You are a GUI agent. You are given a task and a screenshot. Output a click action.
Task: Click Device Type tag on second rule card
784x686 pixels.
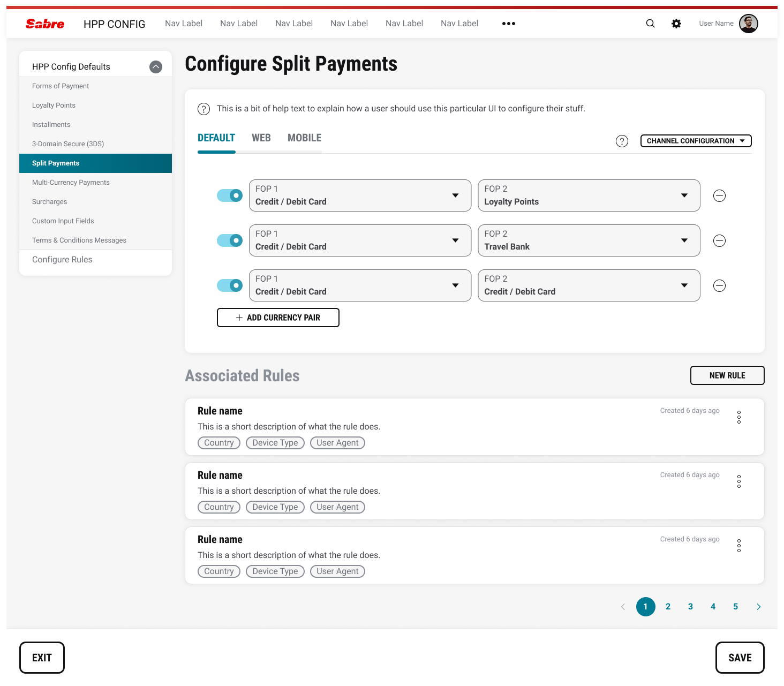(275, 507)
